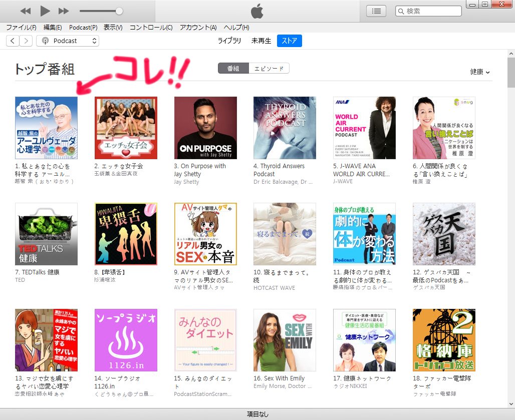515x420 pixels.
Task: Open みんなのダイエット artwork
Action: (x=205, y=340)
